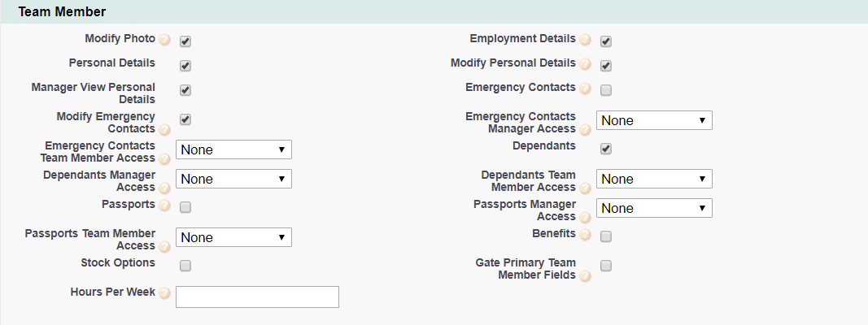Click help icon beside Modify Emergency Contacts

coord(165,130)
